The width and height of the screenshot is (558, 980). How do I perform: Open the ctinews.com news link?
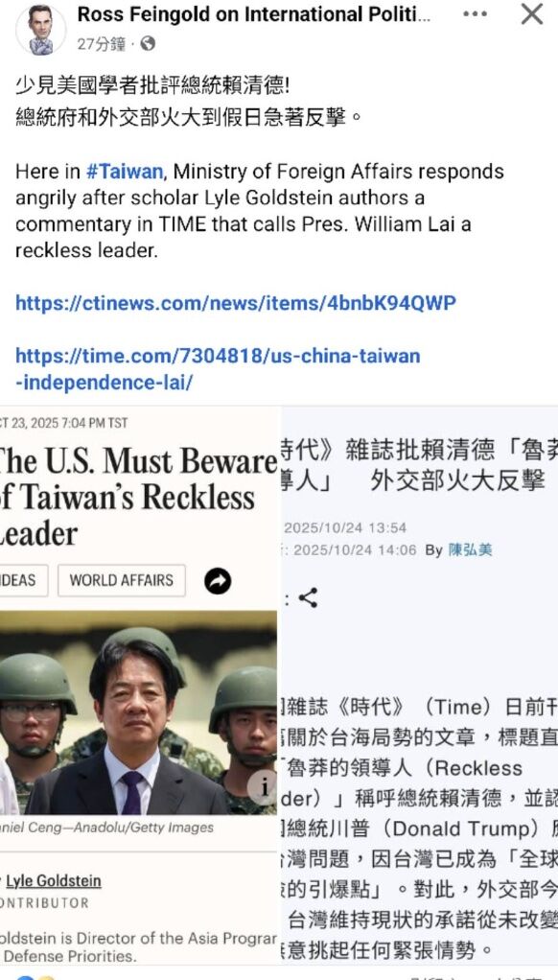[236, 303]
